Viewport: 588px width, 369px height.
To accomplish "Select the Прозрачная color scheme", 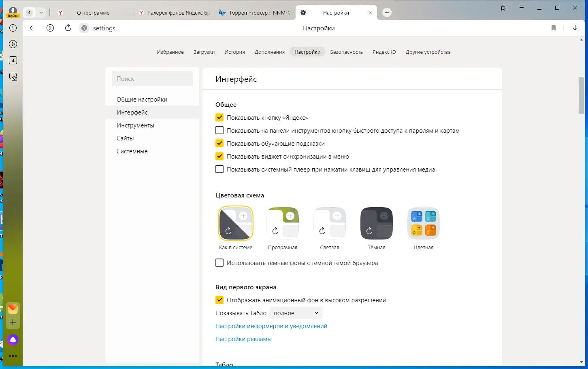I will point(283,223).
